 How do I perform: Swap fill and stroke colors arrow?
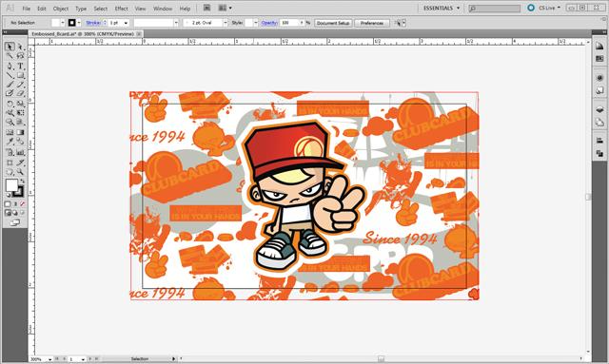[x=22, y=182]
